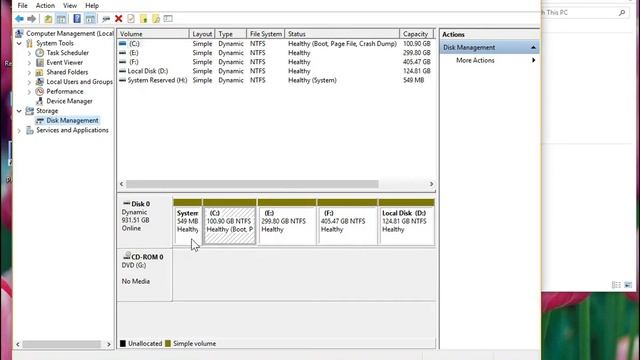640x360 pixels.
Task: Expand the Local Users and Groups node
Action: tap(29, 82)
